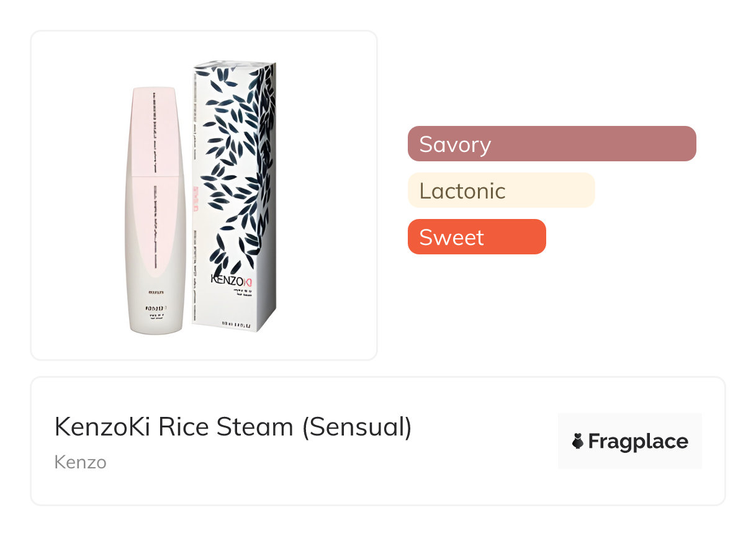Select the Savory accord bar
Image resolution: width=756 pixels, height=536 pixels.
tap(552, 144)
